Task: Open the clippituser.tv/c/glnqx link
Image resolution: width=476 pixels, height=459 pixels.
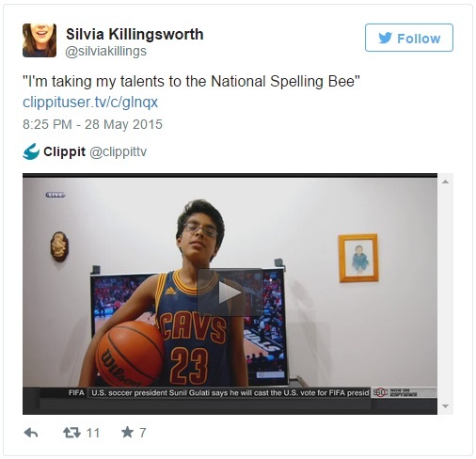Action: (x=90, y=103)
